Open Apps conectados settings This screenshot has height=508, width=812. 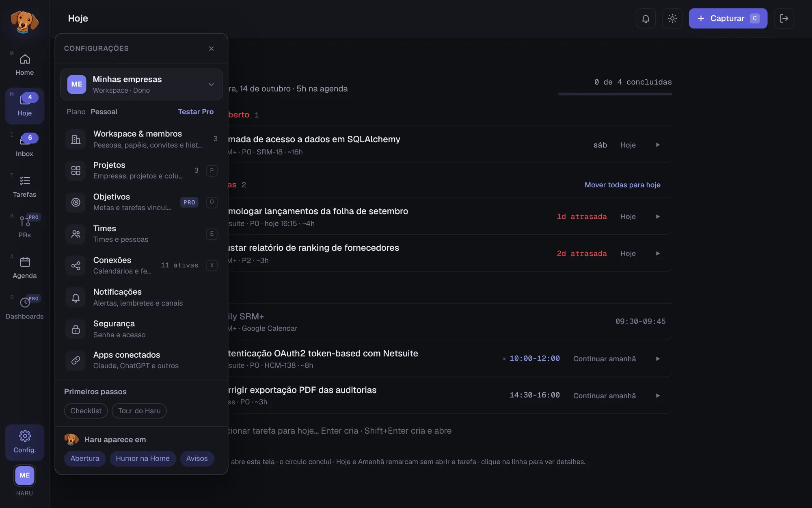[141, 360]
